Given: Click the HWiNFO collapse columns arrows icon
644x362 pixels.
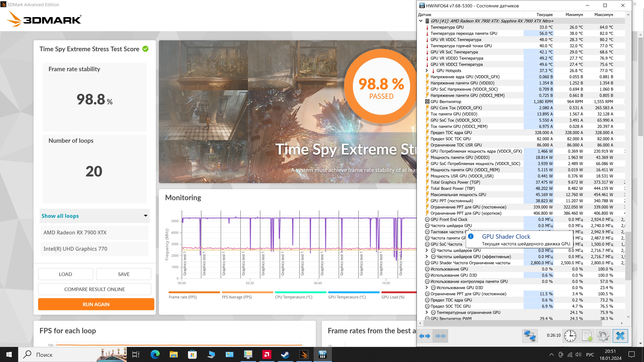Looking at the screenshot, I should pos(440,336).
